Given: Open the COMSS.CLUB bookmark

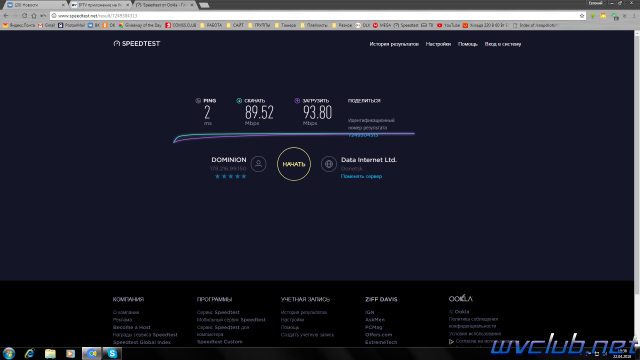Looking at the screenshot, I should pyautogui.click(x=181, y=25).
